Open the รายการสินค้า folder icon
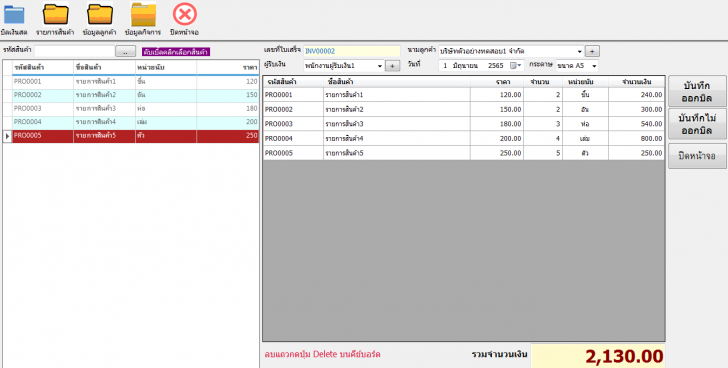The height and width of the screenshot is (368, 728). click(56, 14)
